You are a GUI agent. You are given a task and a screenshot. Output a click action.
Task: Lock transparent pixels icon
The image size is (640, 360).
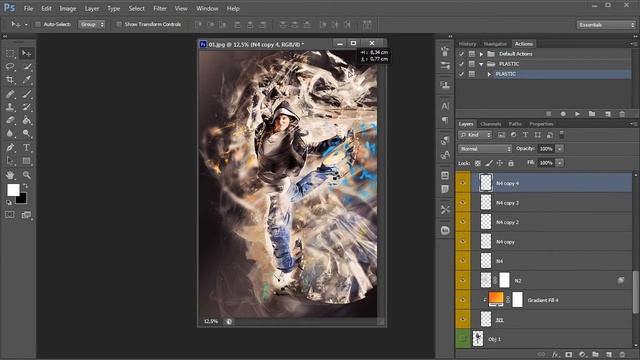478,163
